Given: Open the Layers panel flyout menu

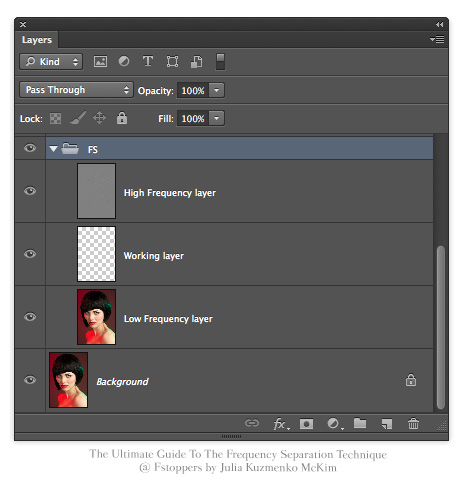Looking at the screenshot, I should point(437,39).
